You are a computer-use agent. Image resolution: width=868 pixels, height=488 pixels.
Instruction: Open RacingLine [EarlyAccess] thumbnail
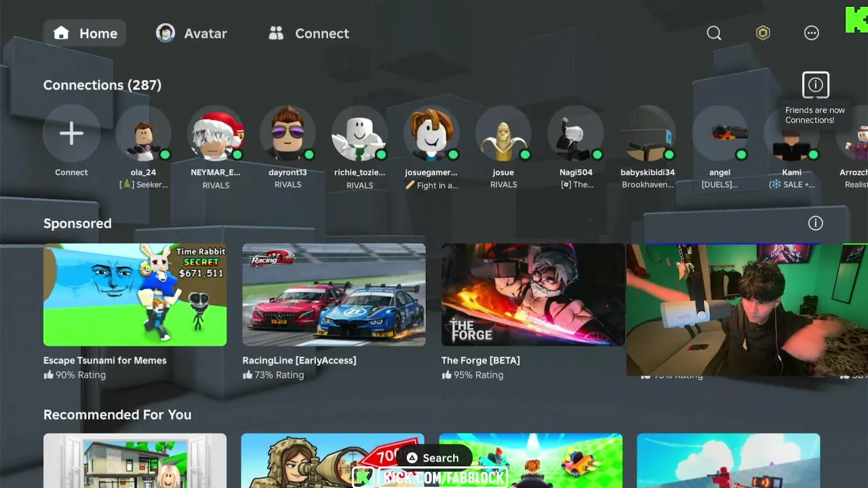[x=334, y=295]
